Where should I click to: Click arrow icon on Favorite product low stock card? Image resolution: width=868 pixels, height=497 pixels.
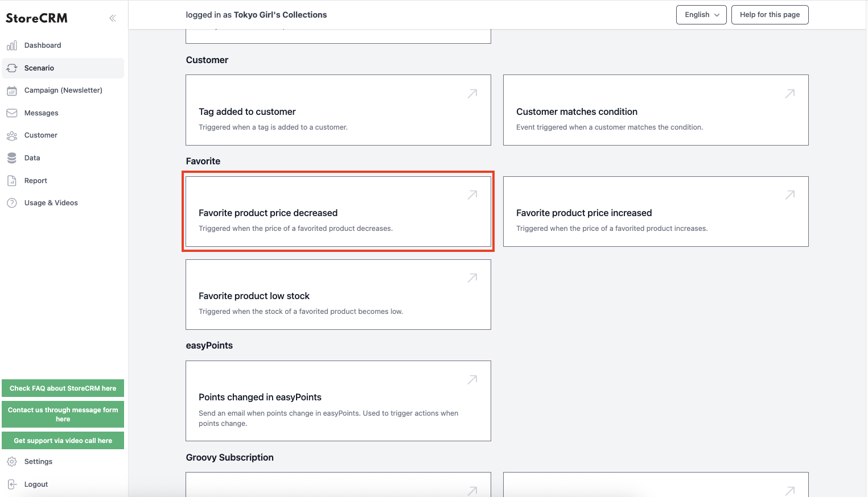pos(472,278)
